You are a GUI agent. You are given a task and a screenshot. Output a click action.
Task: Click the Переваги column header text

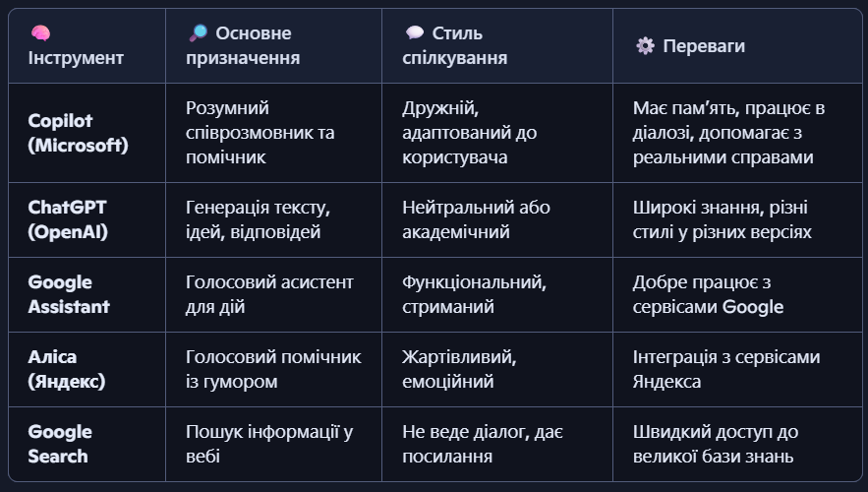[704, 45]
